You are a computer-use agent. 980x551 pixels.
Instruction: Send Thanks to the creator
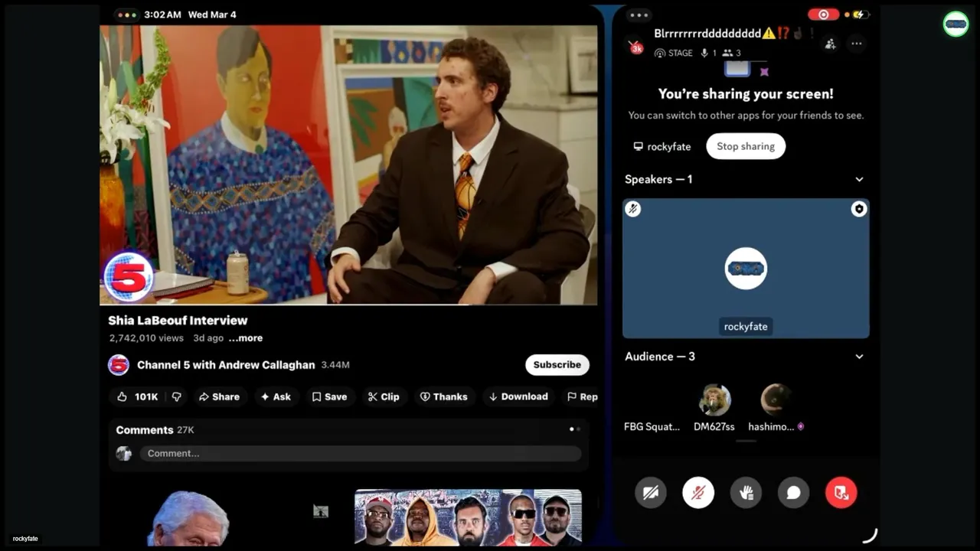coord(444,396)
